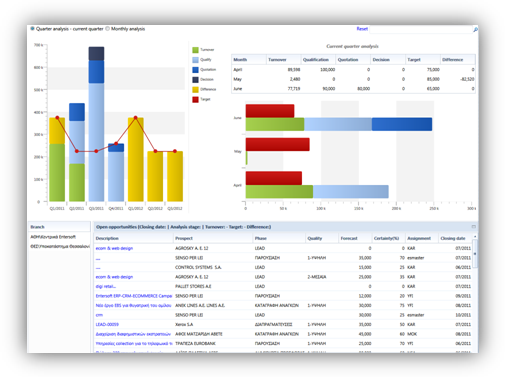Sort by the Decision column header
Viewport: 505px width, 377px height.
pos(388,60)
